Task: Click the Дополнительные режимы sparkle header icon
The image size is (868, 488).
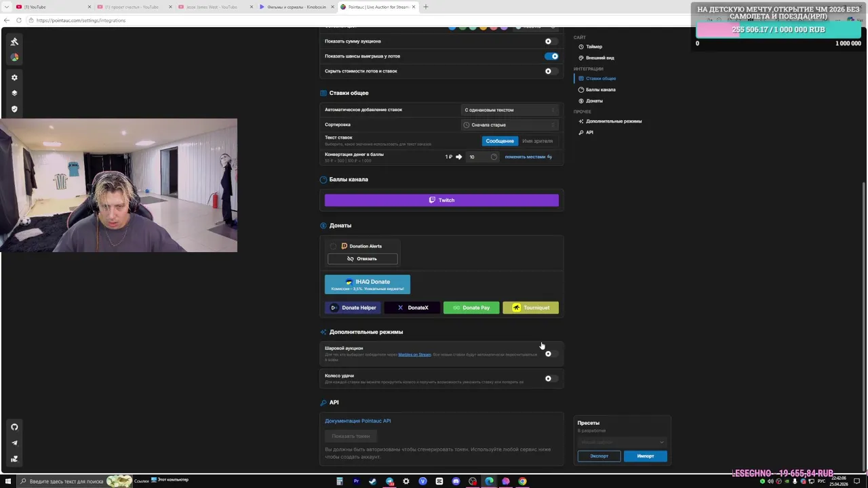Action: (x=323, y=332)
